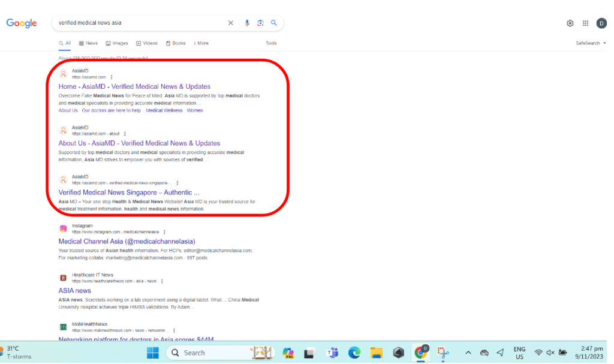Switch to the News tab
Screen dimensions: 614x364
88,43
